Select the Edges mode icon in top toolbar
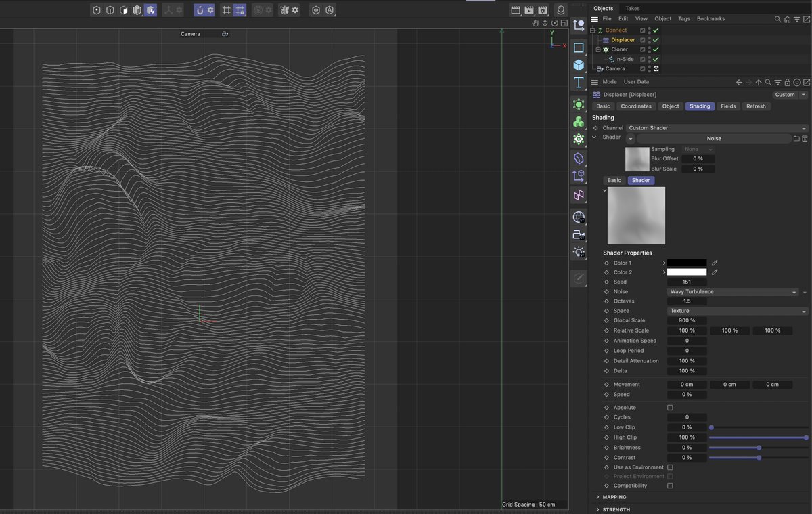Screen dimensions: 812x514 [x=110, y=10]
